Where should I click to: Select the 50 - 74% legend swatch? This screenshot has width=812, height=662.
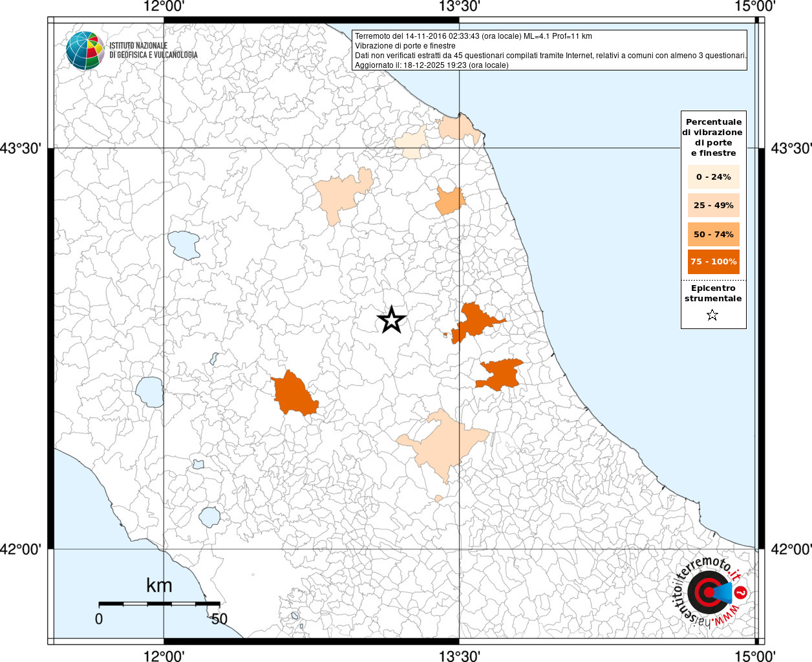[714, 234]
